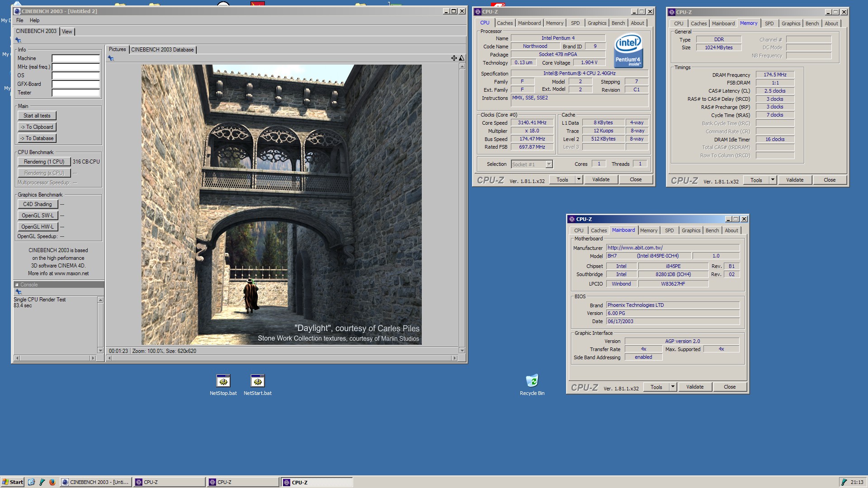Image resolution: width=868 pixels, height=488 pixels.
Task: Click the Single CPU Render Test console line
Action: [x=40, y=300]
